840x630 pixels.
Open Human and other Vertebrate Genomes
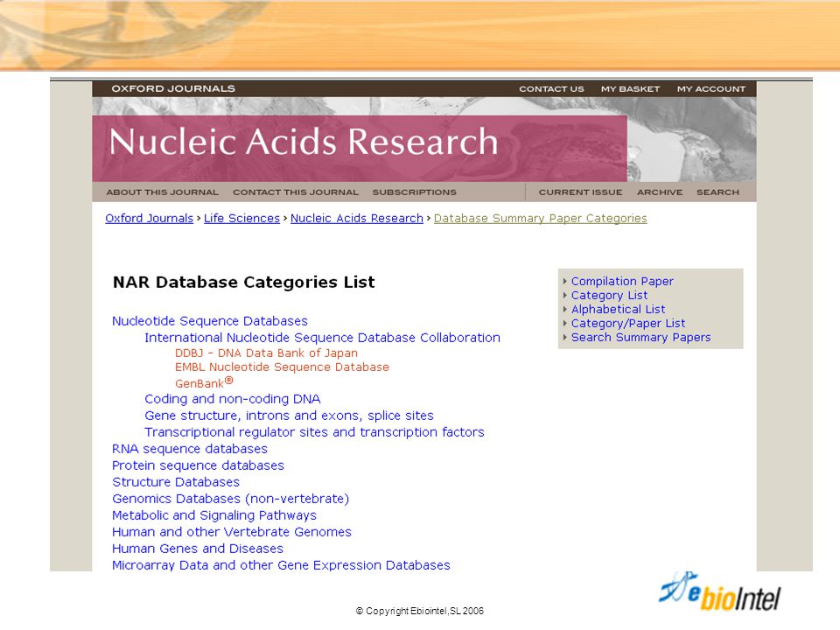[232, 532]
